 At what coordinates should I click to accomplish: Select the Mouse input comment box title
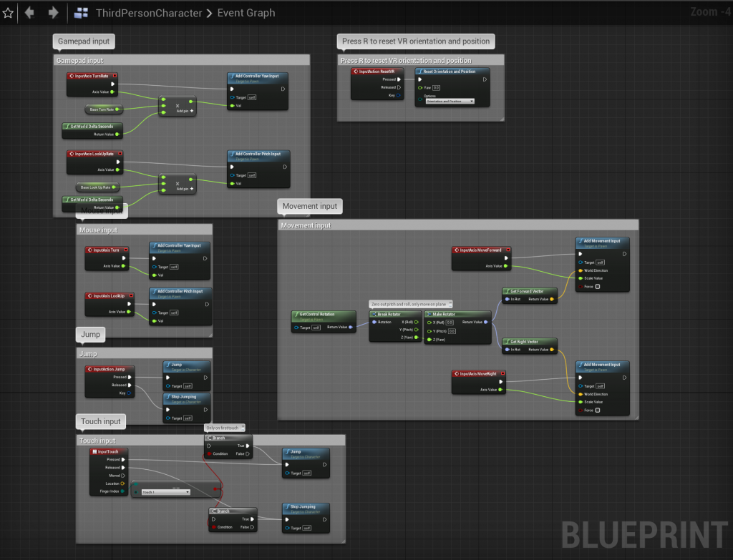click(x=98, y=230)
